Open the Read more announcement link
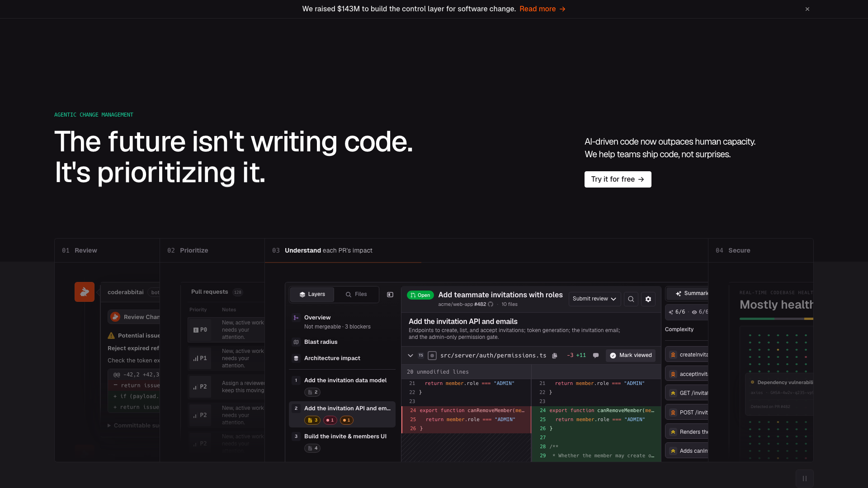Viewport: 868px width, 488px height. tap(542, 9)
